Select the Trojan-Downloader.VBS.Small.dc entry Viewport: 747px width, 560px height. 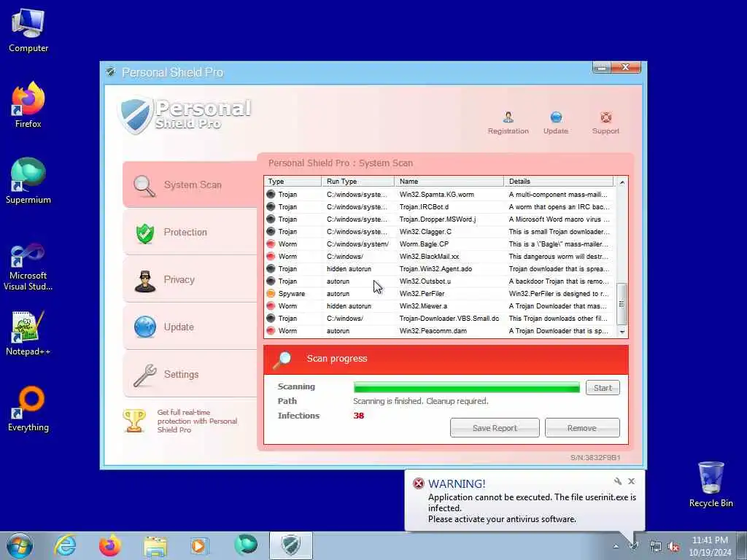click(x=440, y=318)
